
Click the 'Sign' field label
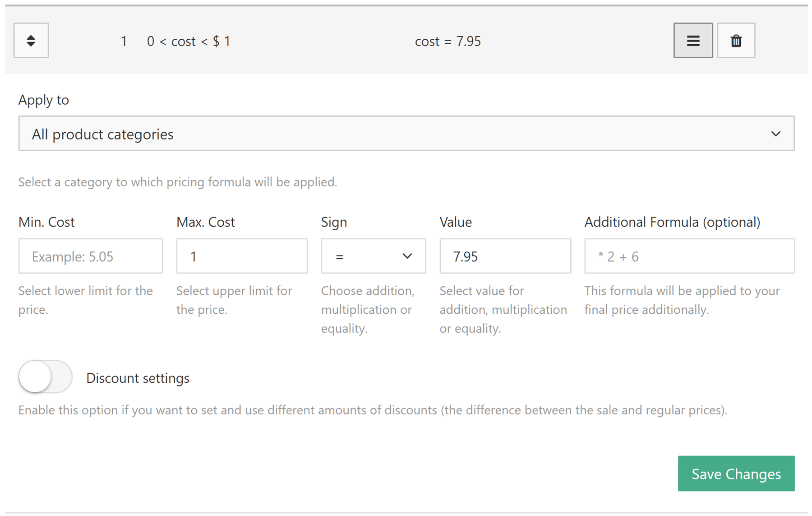(334, 222)
